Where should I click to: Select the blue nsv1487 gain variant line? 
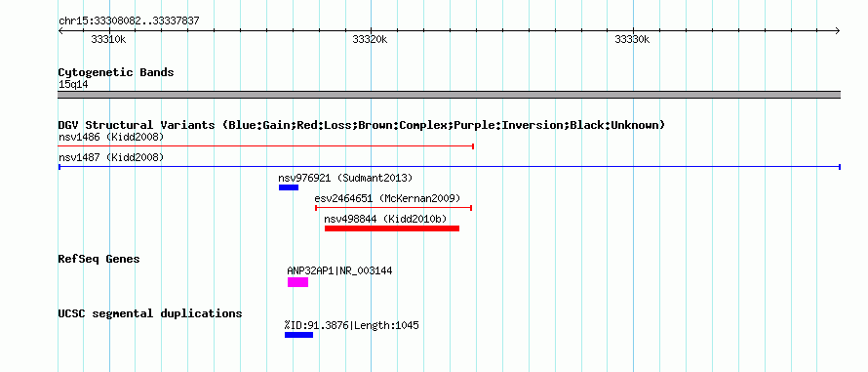pos(450,167)
